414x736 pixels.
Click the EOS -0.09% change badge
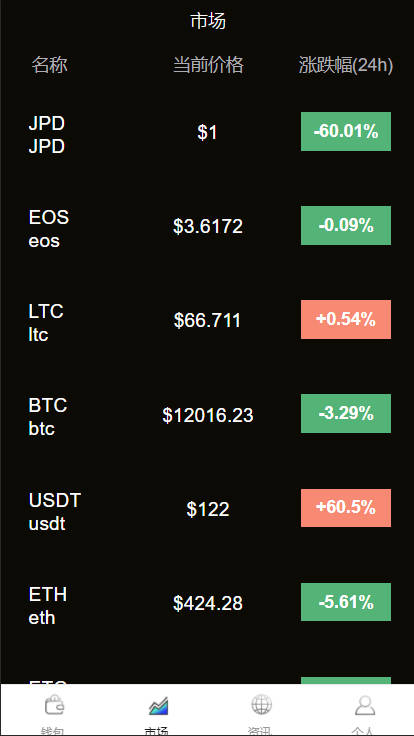click(346, 225)
